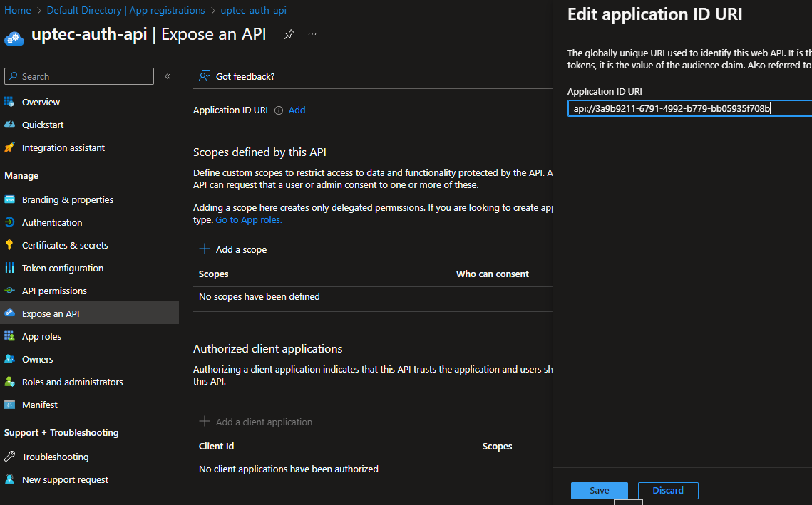Screen dimensions: 812x505
Task: Select API permissions in the sidebar
Action: pos(54,291)
